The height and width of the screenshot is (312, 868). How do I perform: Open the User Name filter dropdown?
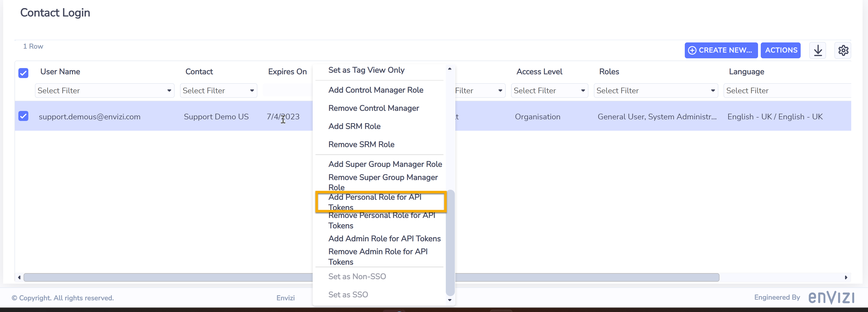105,90
